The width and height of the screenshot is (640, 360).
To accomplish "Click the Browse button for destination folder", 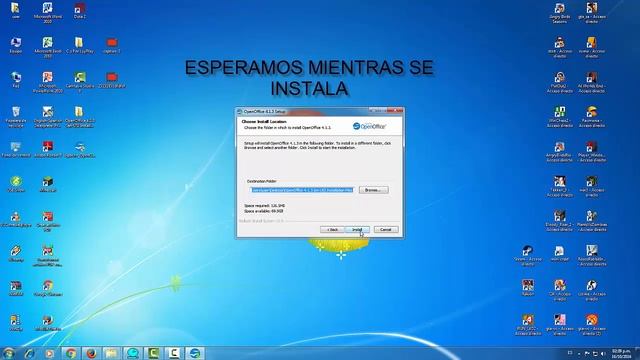I will [x=373, y=190].
